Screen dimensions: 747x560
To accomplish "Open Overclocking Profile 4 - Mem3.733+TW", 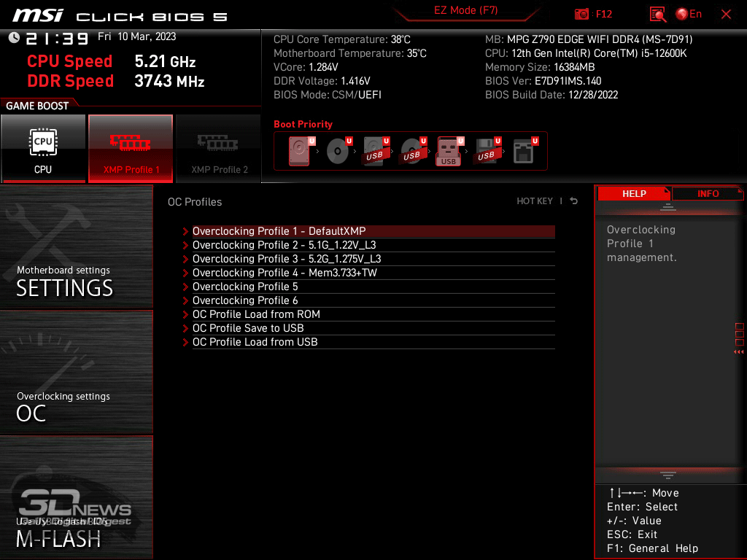I will (x=373, y=273).
